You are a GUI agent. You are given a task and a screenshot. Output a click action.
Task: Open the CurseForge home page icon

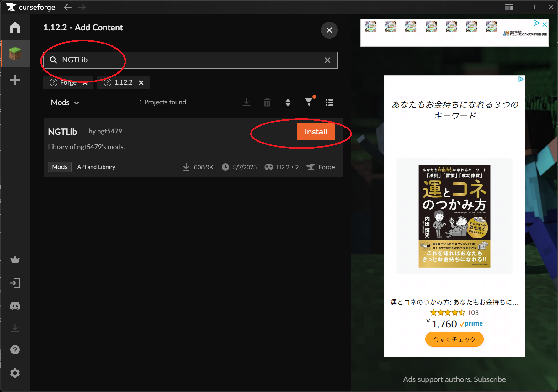pyautogui.click(x=15, y=28)
